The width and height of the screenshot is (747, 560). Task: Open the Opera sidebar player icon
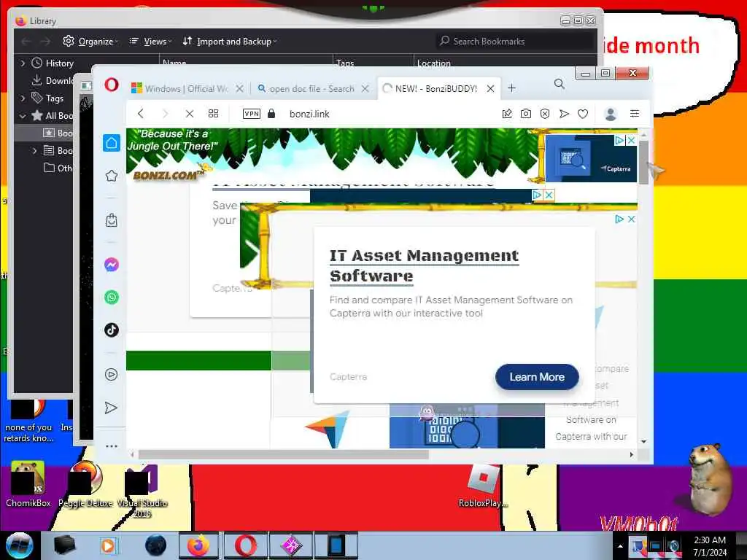coord(111,374)
